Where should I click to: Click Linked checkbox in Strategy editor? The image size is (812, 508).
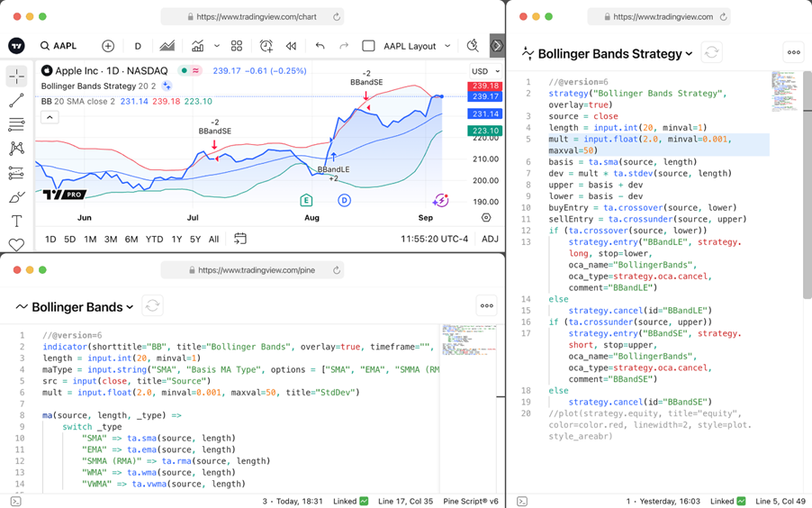(742, 502)
